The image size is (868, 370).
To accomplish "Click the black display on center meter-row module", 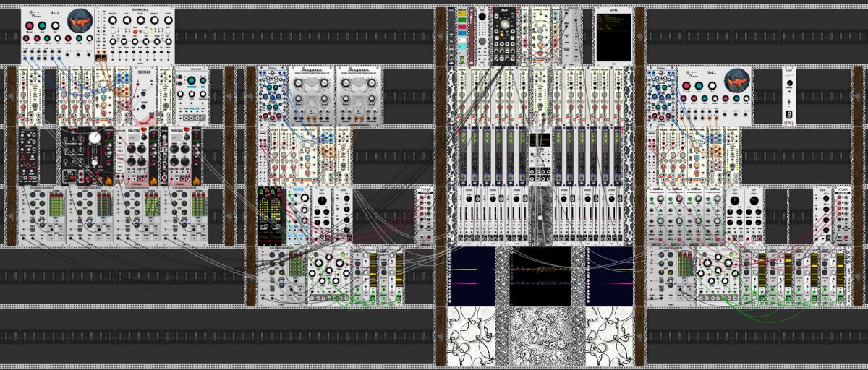I will 540,139.
